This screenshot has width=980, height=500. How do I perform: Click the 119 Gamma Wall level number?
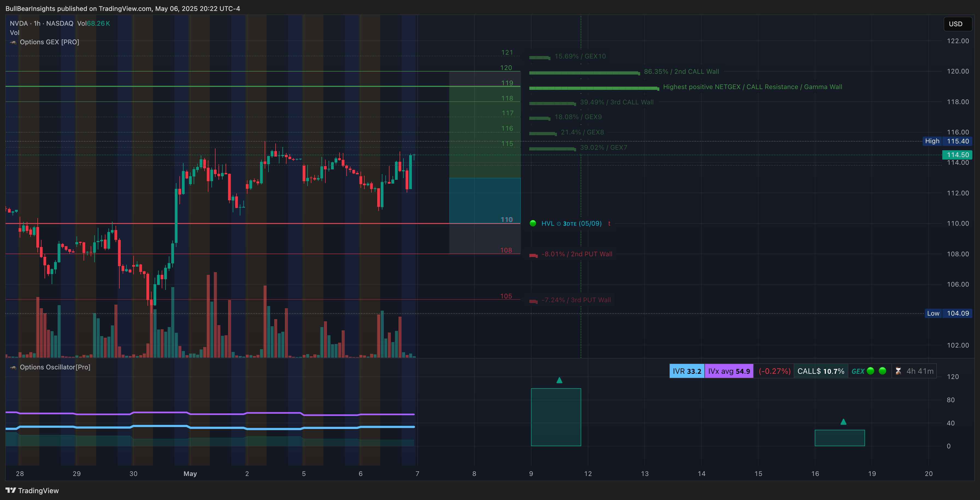[507, 83]
